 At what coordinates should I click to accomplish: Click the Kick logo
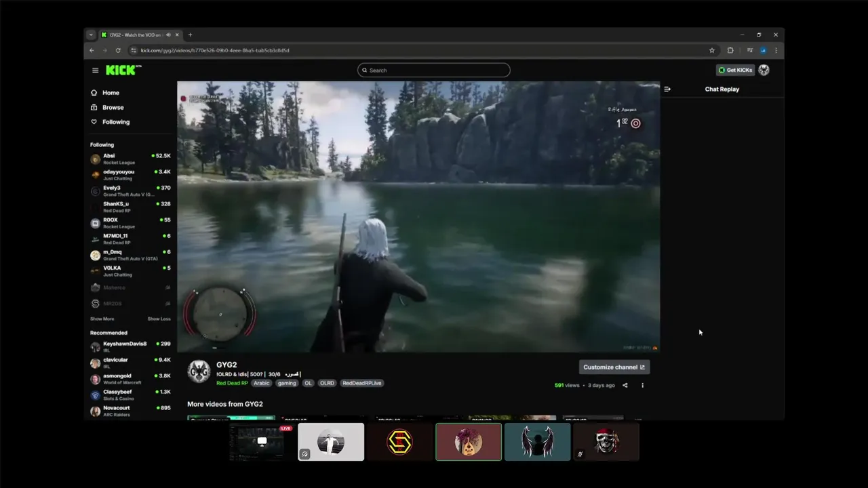(123, 70)
